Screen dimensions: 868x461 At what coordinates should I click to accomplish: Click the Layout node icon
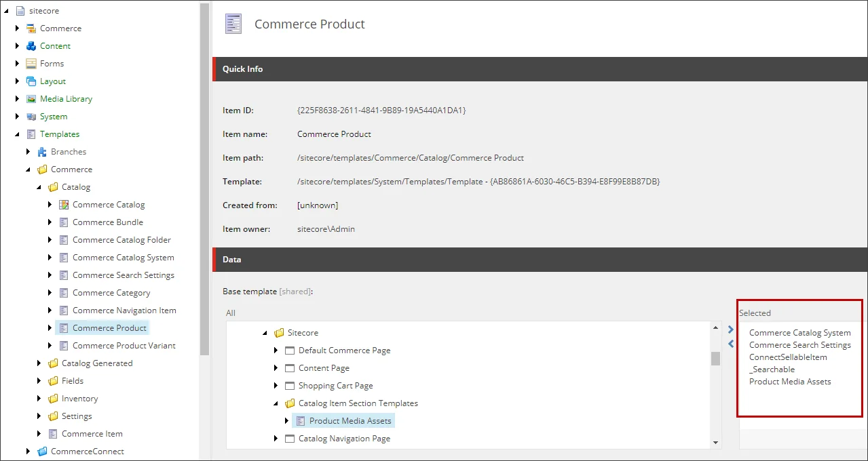pyautogui.click(x=31, y=81)
